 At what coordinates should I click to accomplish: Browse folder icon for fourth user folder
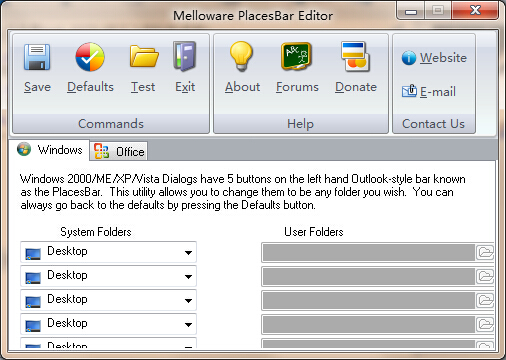(485, 324)
